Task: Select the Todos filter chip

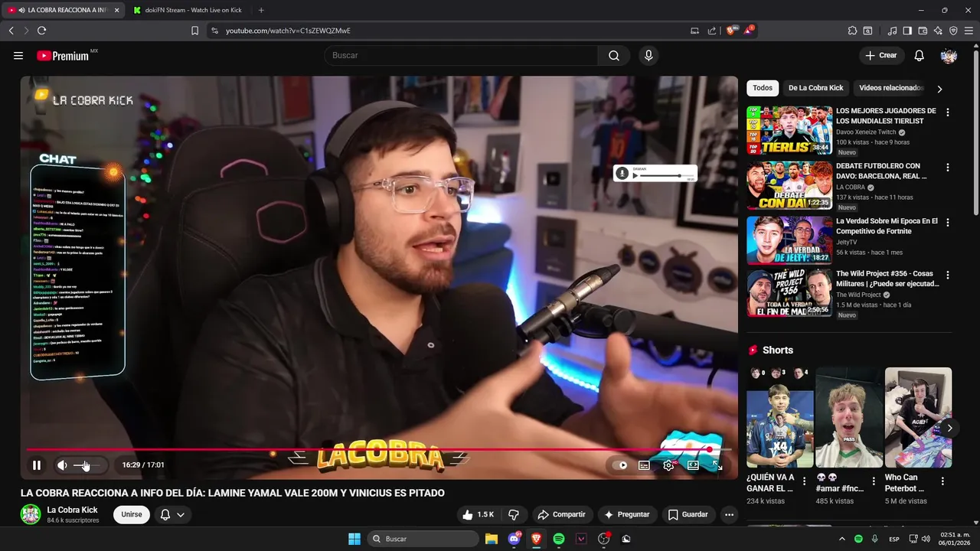Action: point(763,88)
